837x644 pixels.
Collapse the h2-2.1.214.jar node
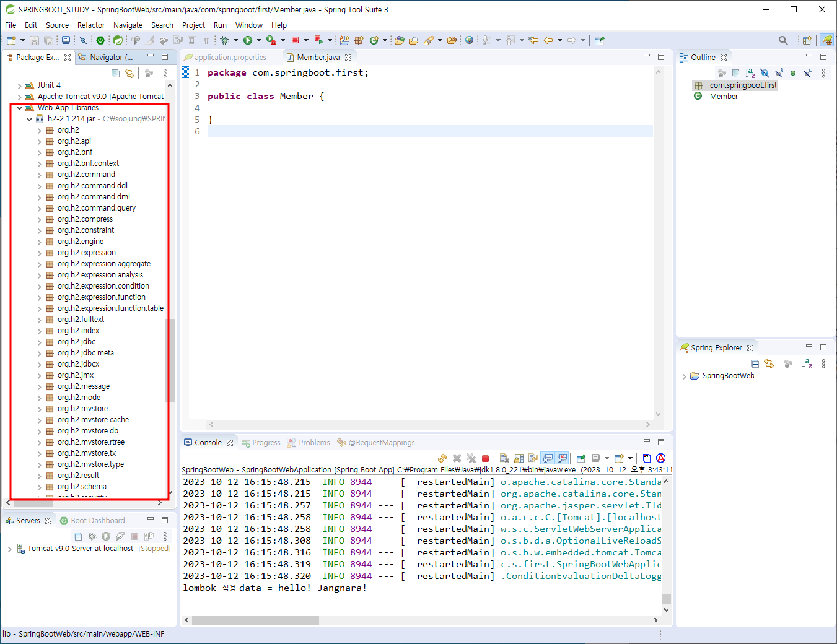click(x=29, y=119)
